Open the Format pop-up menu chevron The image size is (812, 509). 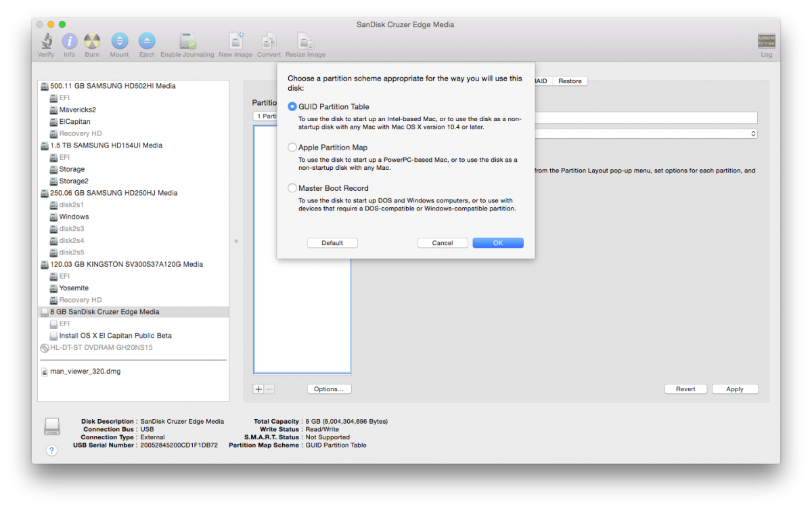pyautogui.click(x=753, y=134)
